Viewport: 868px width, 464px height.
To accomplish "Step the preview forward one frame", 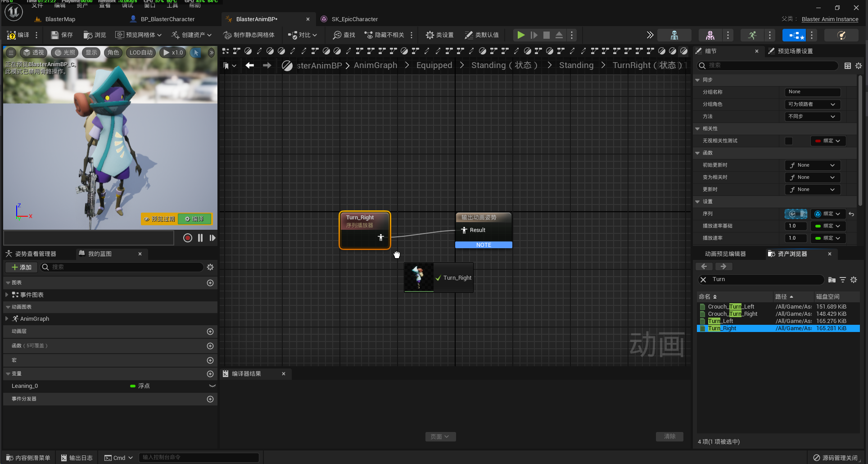I will [212, 238].
